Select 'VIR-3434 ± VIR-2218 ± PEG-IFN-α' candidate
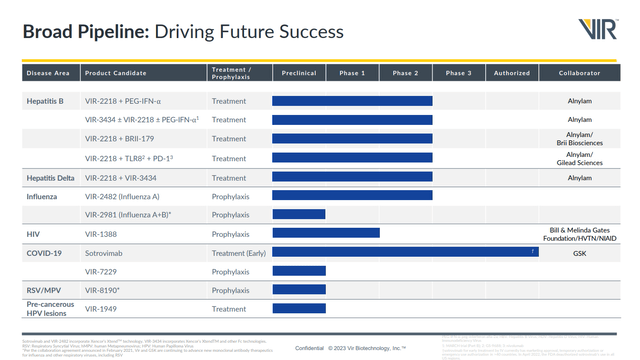Image resolution: width=640 pixels, height=360 pixels. coord(142,120)
